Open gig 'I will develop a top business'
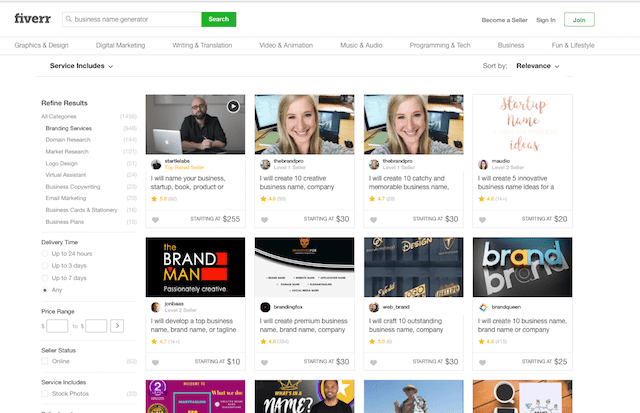The image size is (640, 413). point(193,325)
